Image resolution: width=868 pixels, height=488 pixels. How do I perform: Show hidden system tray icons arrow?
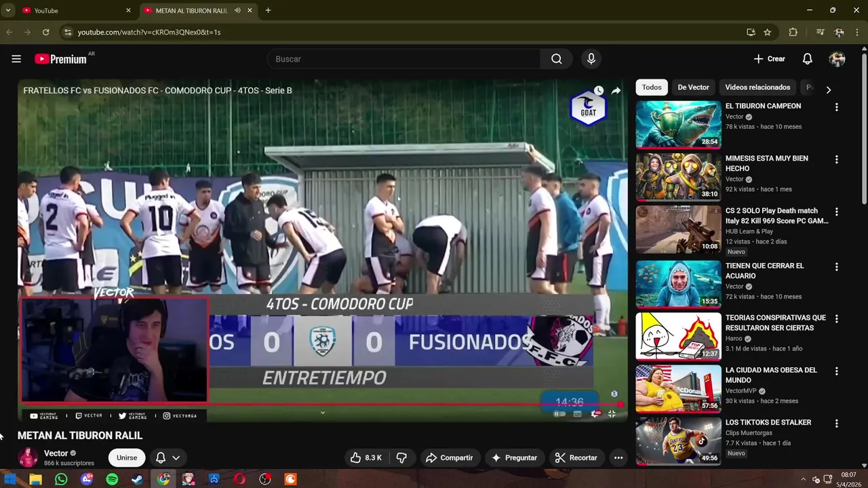coord(804,479)
